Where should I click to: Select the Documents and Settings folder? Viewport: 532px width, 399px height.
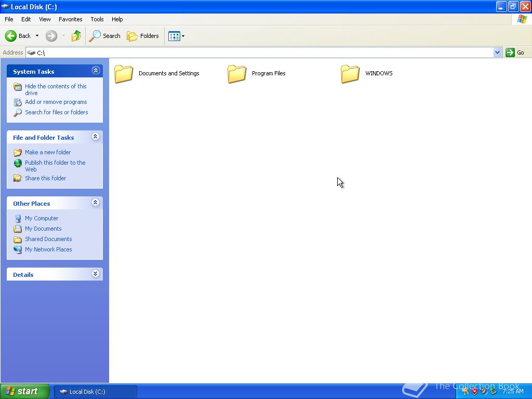pyautogui.click(x=157, y=74)
